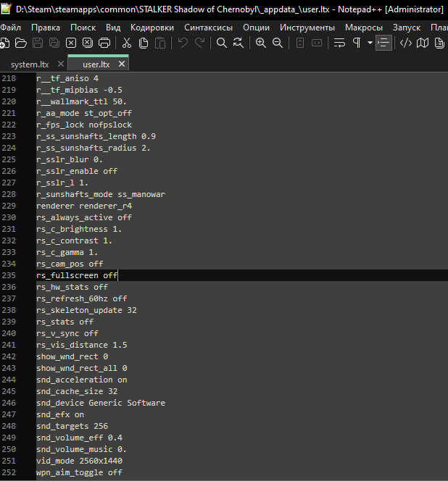
Task: Open the Синтаксисы menu
Action: click(209, 27)
